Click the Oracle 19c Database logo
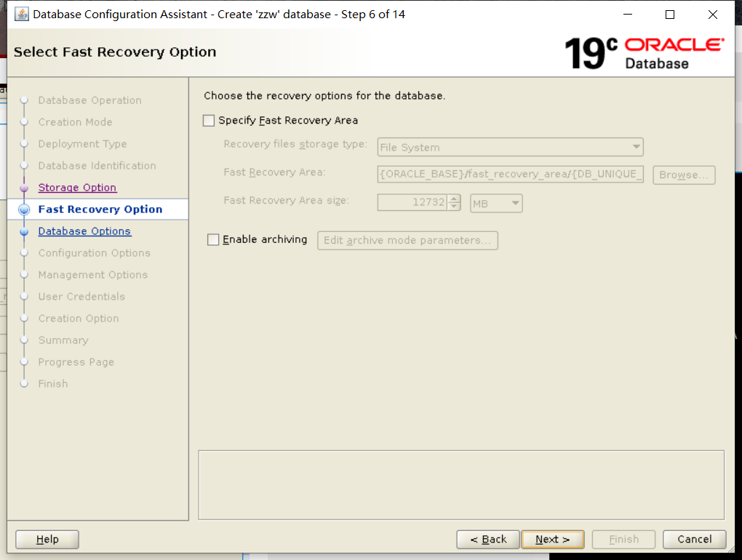The height and width of the screenshot is (560, 742). coord(644,53)
